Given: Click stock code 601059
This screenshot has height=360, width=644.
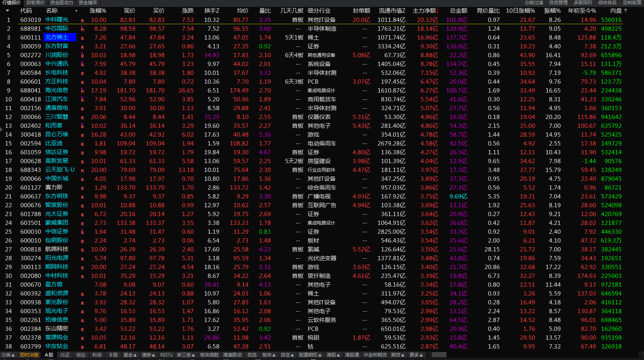Looking at the screenshot, I should point(30,152).
